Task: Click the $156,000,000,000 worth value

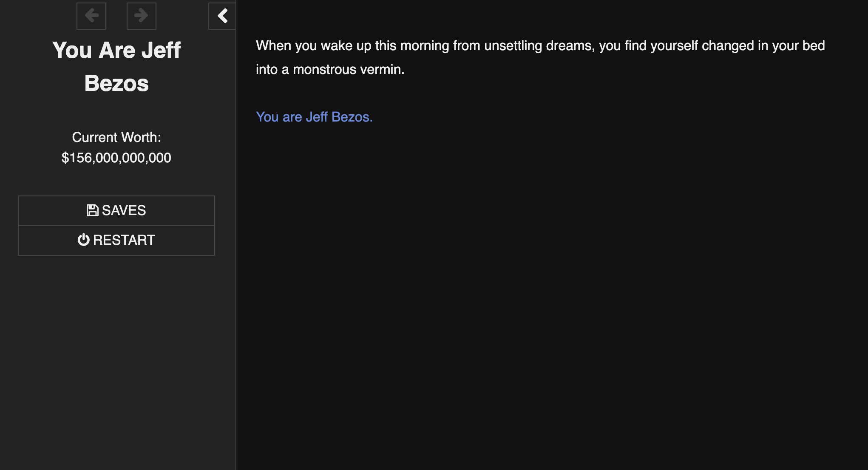Action: (x=116, y=158)
